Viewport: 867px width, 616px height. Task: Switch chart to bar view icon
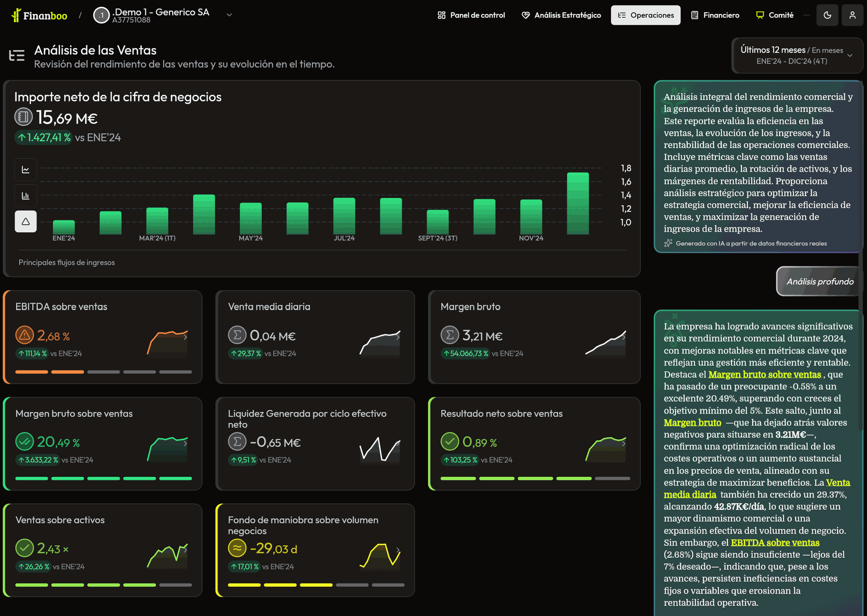26,196
